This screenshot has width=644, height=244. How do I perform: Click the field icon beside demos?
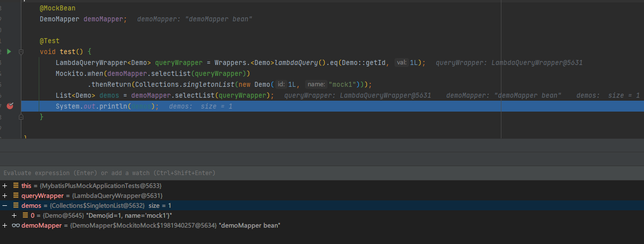click(16, 205)
